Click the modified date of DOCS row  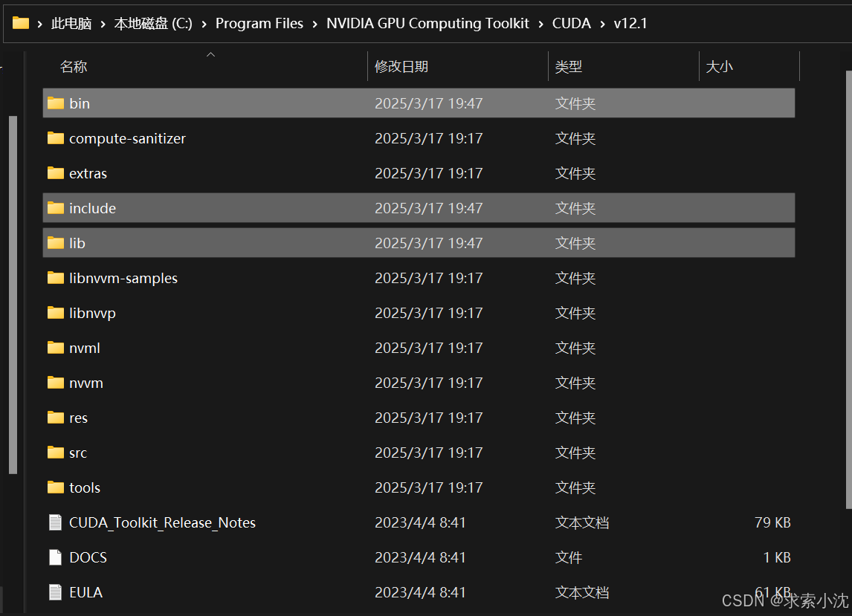pos(420,557)
